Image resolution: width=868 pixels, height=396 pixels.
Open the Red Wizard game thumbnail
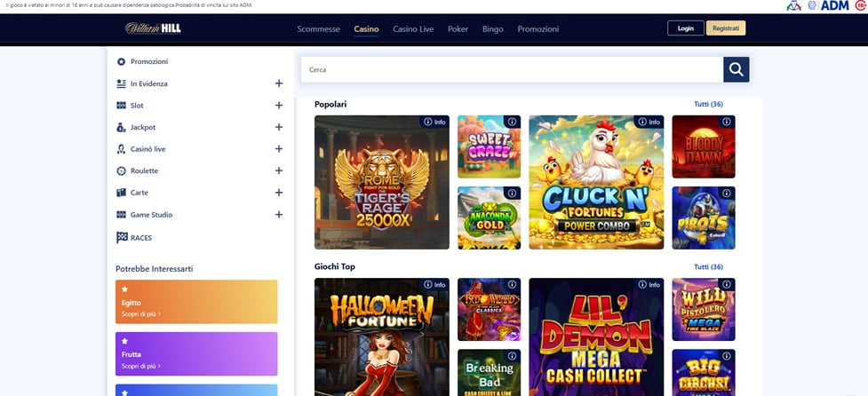pos(489,309)
